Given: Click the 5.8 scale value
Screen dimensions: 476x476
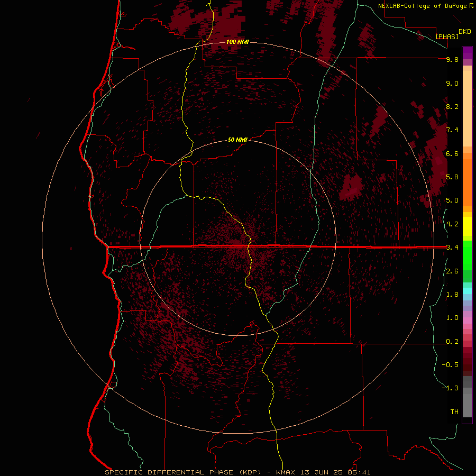Looking at the screenshot, I should click(452, 177).
